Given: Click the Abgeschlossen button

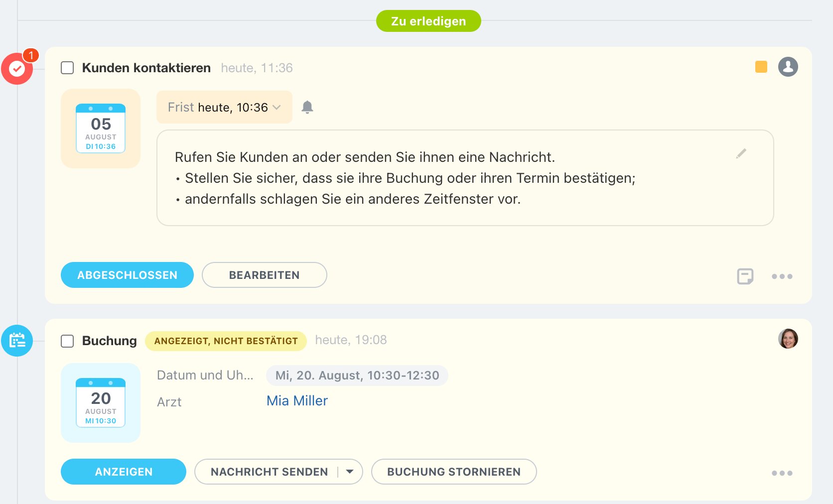Looking at the screenshot, I should tap(127, 275).
